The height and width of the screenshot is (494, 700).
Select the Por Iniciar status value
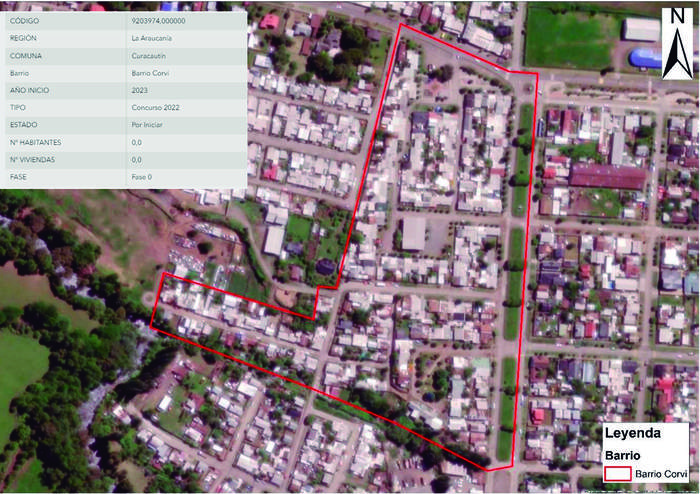pyautogui.click(x=148, y=125)
